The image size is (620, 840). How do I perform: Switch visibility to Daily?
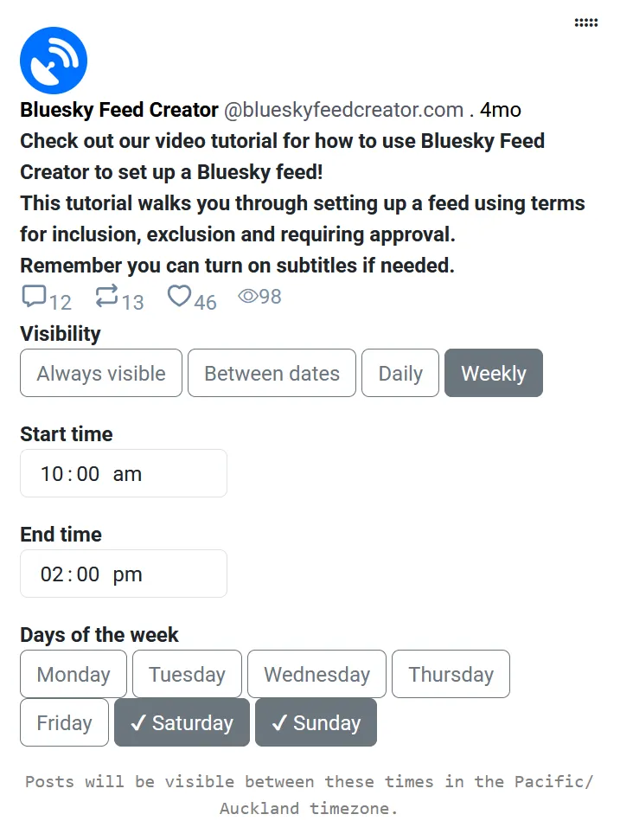point(400,373)
